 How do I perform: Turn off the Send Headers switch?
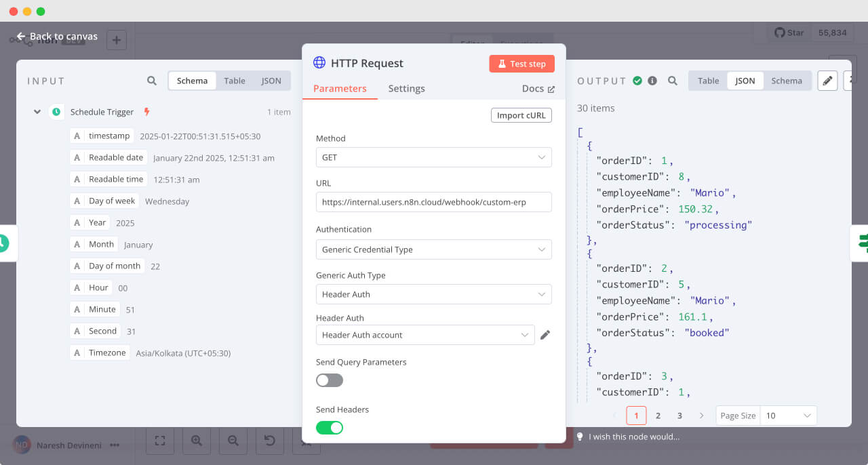(330, 428)
